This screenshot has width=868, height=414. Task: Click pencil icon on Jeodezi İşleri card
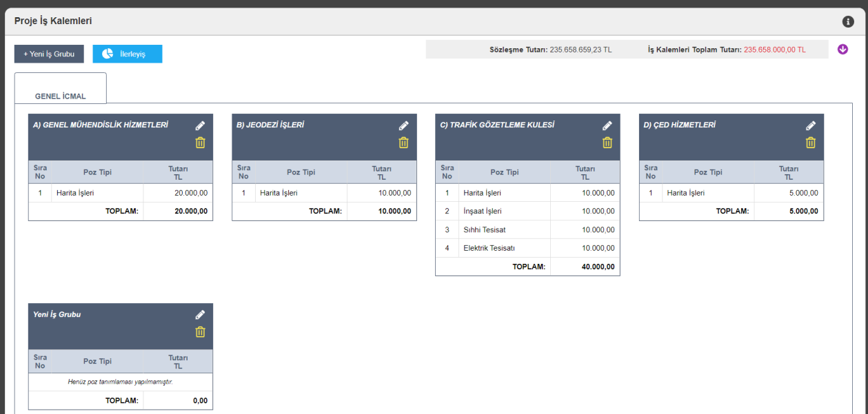403,125
